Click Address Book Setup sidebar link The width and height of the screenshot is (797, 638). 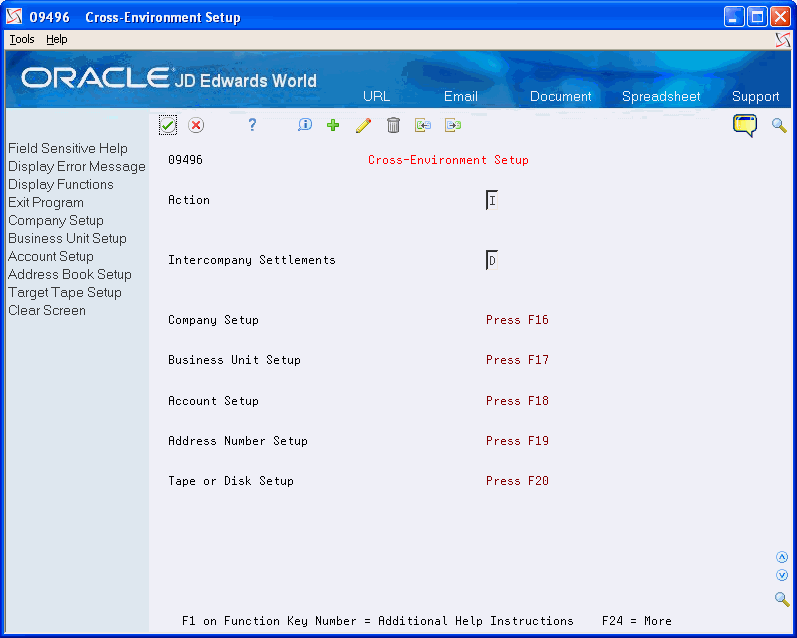point(70,275)
